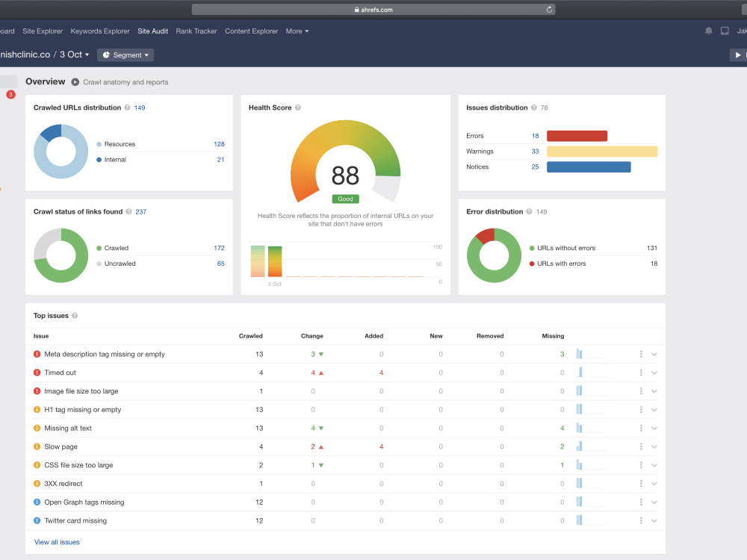The width and height of the screenshot is (747, 560).
Task: Click help icon next to Crawled URLs distribution
Action: [x=127, y=108]
